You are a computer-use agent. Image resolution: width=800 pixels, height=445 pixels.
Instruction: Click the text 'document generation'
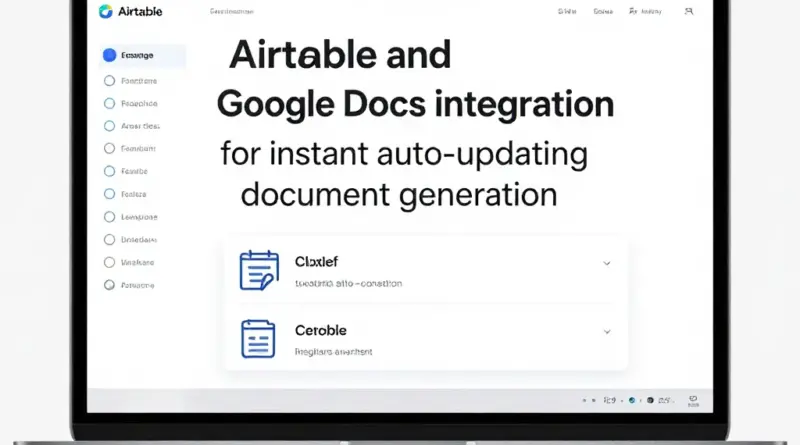pyautogui.click(x=399, y=194)
